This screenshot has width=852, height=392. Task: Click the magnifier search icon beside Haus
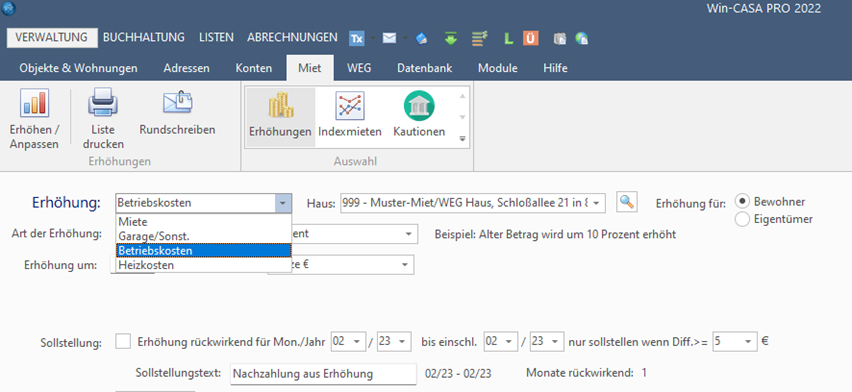pos(627,202)
